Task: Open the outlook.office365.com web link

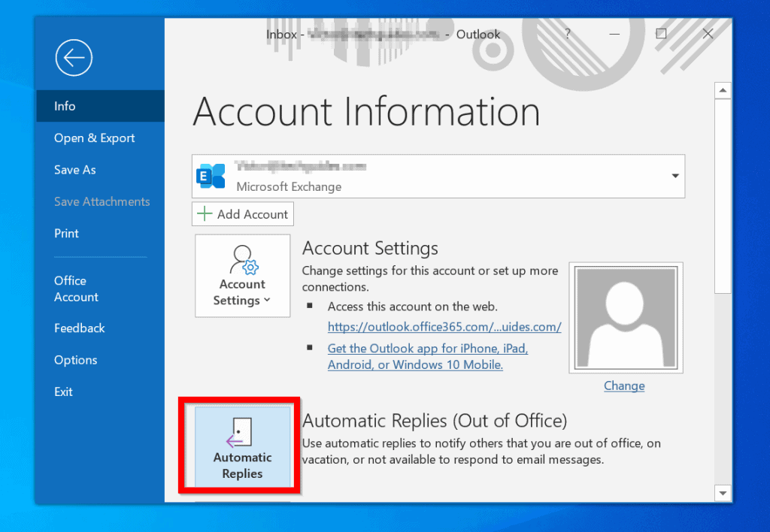Action: pyautogui.click(x=444, y=327)
